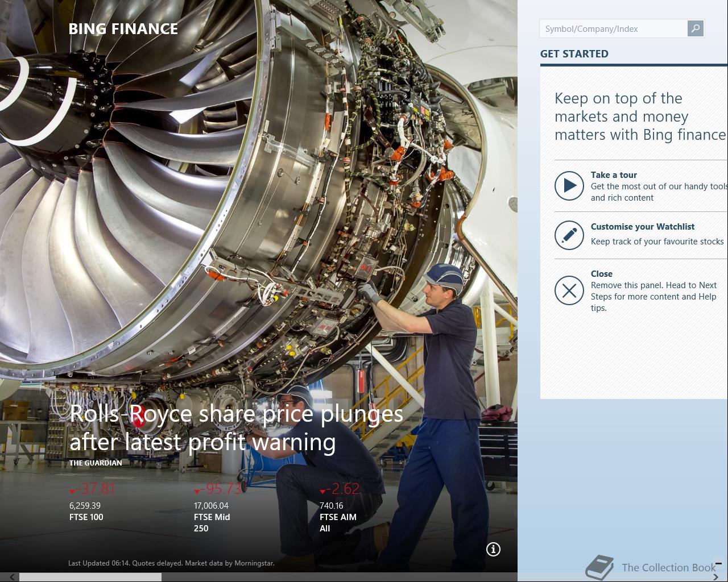This screenshot has width=728, height=582.
Task: Click the 740.16 index value
Action: tap(332, 506)
